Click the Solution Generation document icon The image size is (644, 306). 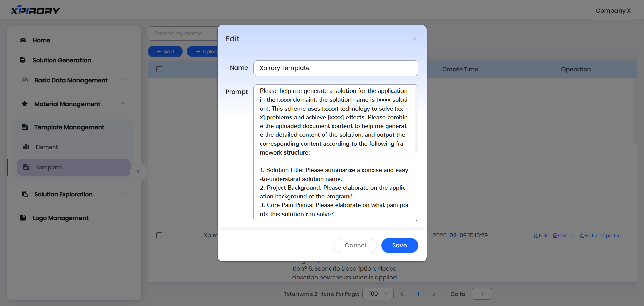pos(23,60)
